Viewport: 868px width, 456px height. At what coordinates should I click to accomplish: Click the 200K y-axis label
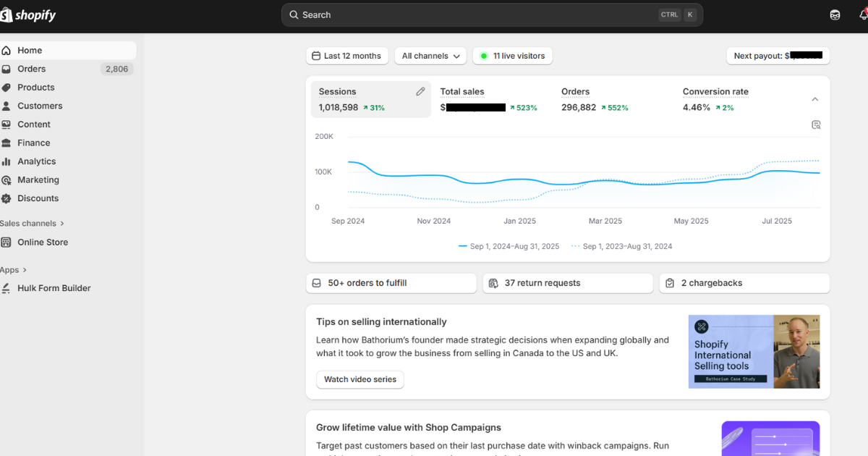click(x=323, y=136)
